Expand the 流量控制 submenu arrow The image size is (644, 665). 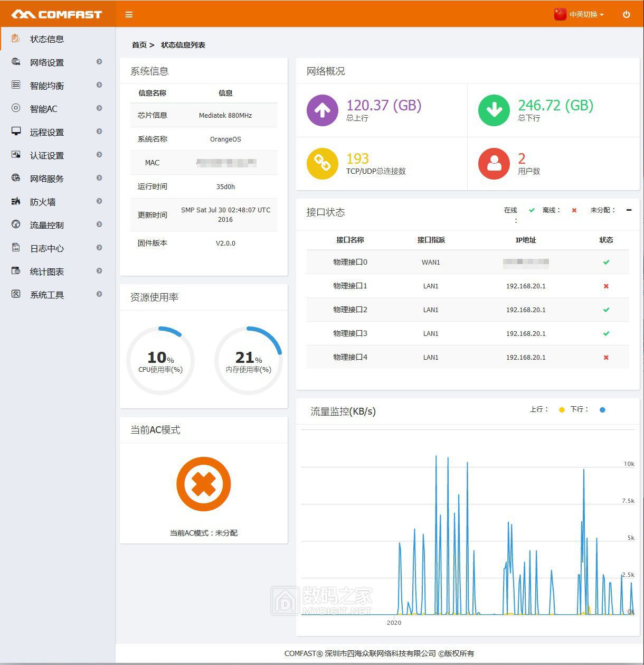tap(99, 224)
